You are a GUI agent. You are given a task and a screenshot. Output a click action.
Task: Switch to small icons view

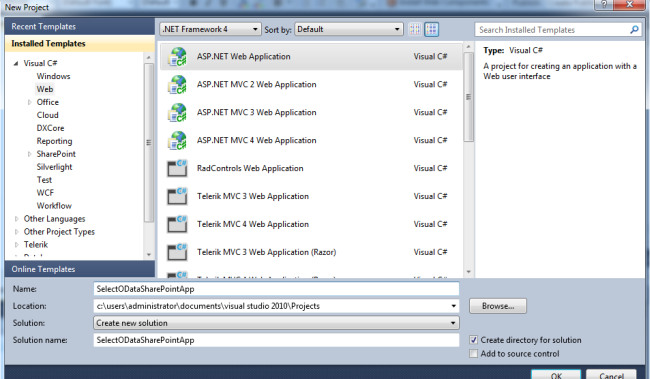[x=415, y=29]
